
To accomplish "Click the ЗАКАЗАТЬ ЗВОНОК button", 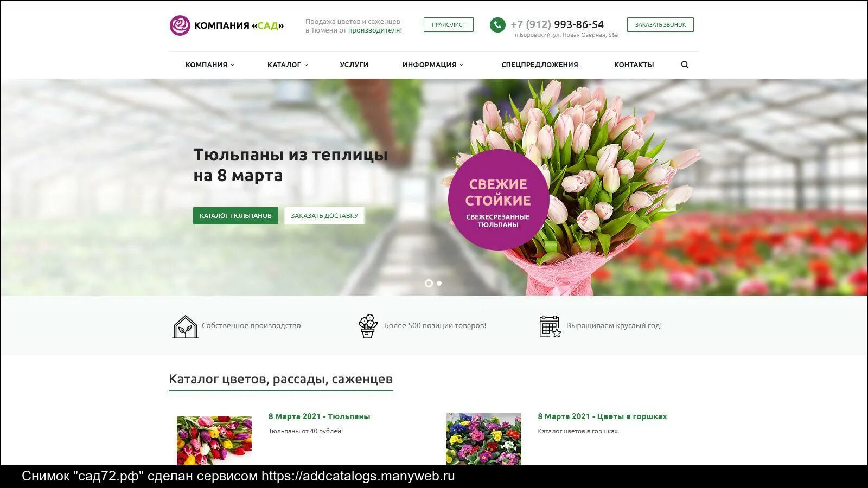I will (660, 24).
